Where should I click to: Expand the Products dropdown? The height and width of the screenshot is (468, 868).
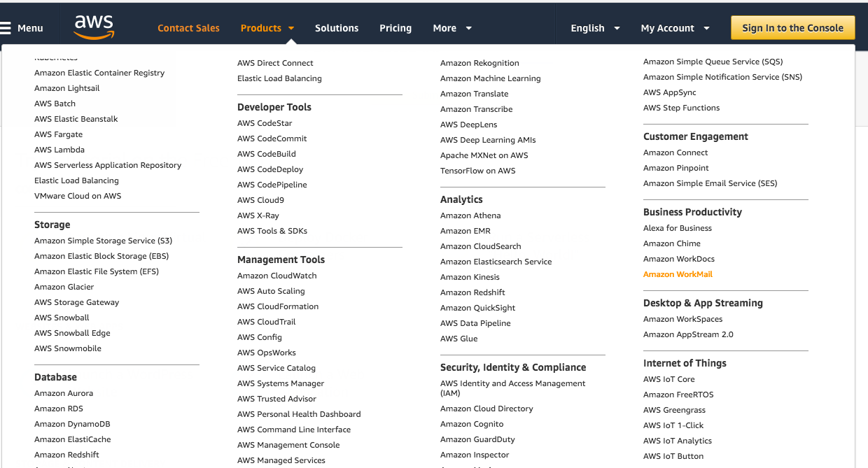(x=267, y=28)
